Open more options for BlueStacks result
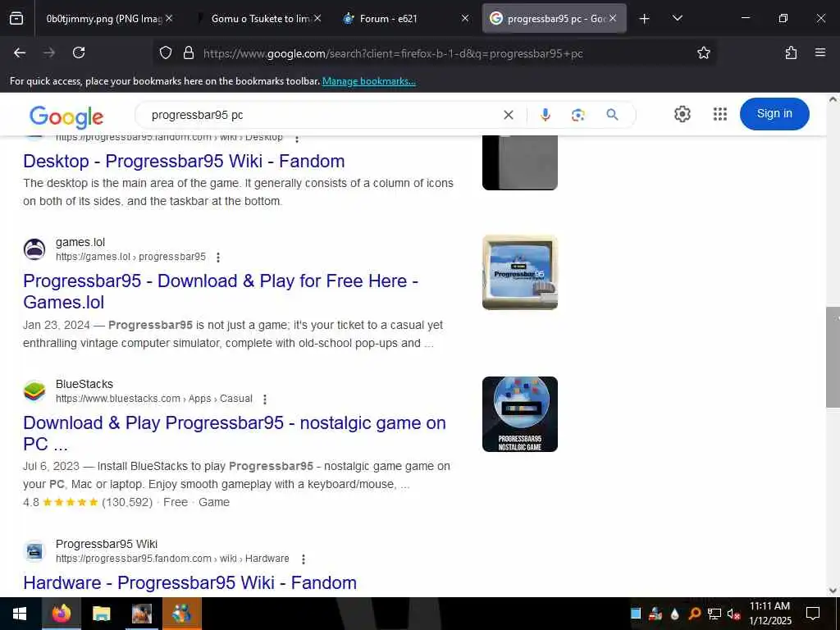The height and width of the screenshot is (630, 840). pos(265,399)
